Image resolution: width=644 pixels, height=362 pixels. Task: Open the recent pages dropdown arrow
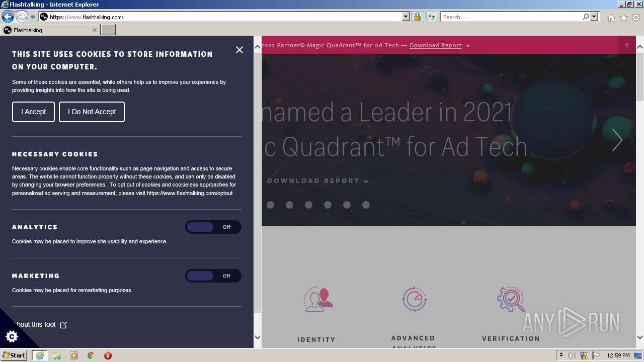tap(33, 17)
